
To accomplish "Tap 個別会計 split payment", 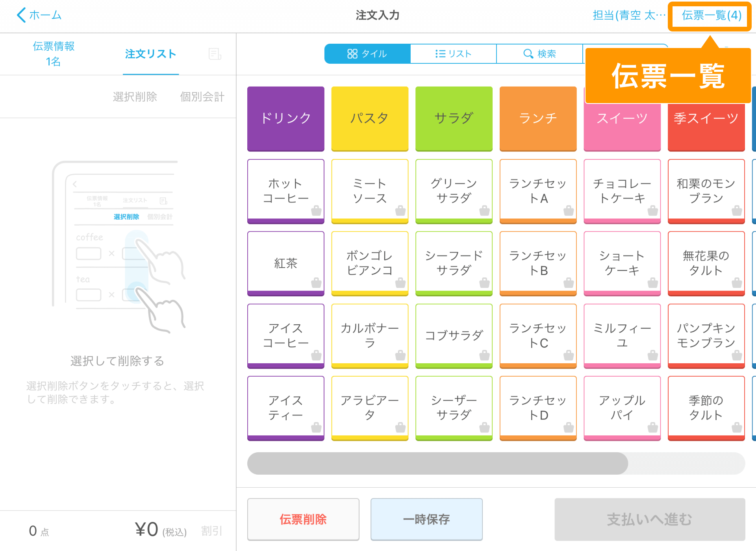I will pos(202,96).
